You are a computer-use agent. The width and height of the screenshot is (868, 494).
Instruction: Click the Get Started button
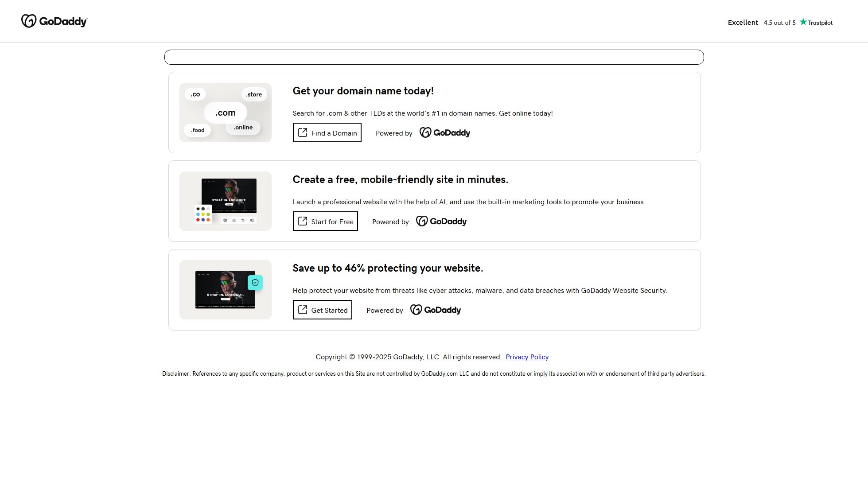[322, 310]
